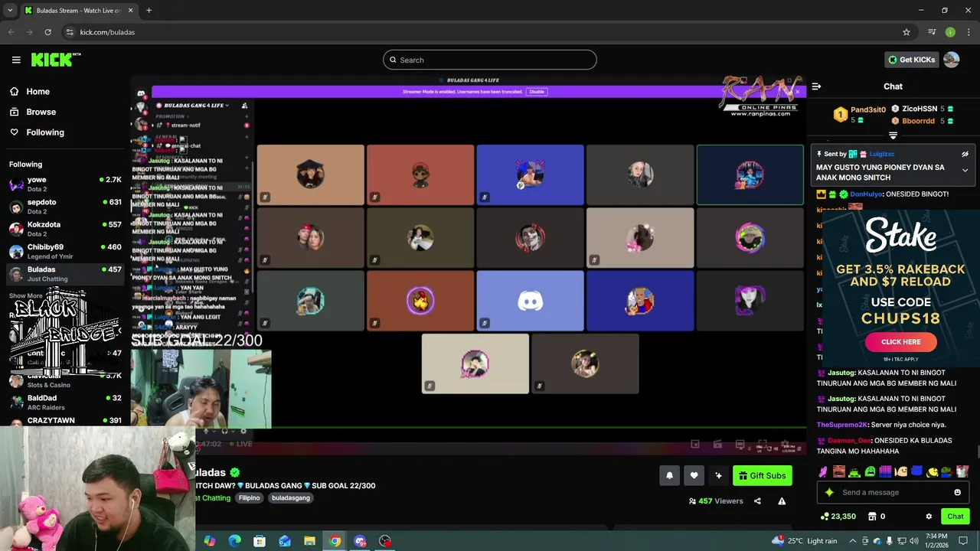Insert the bee quick emote
This screenshot has height=551, width=980.
coord(932,471)
